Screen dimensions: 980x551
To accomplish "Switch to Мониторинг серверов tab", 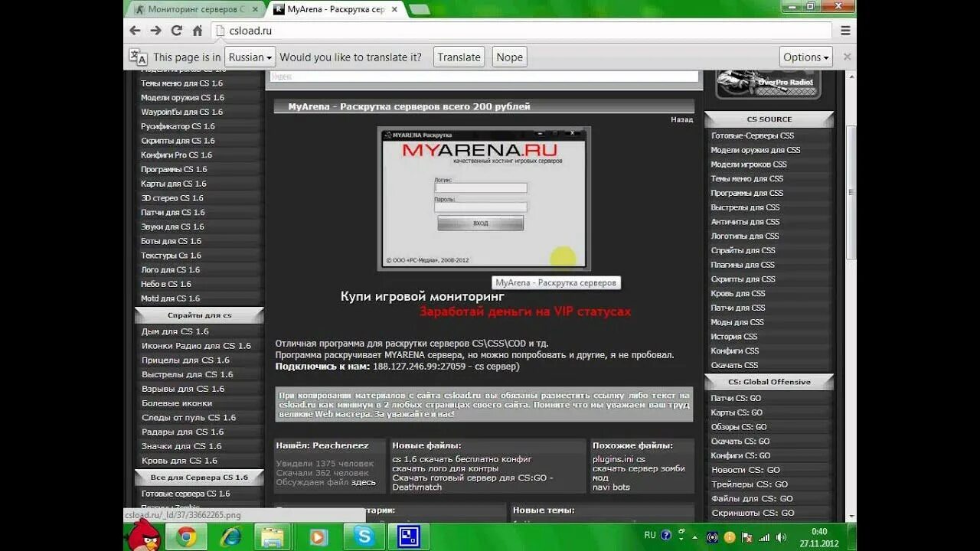I will tap(195, 9).
